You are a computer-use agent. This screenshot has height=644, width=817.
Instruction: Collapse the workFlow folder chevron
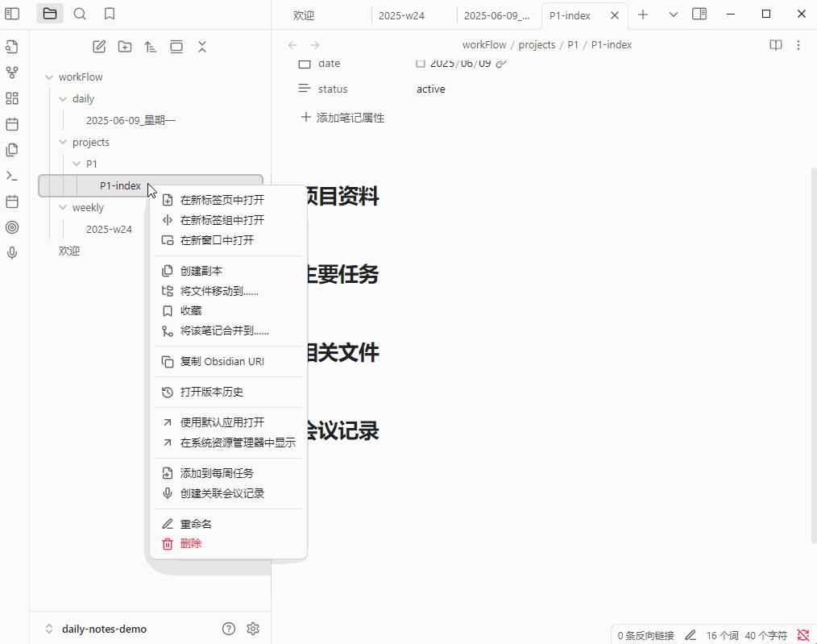pos(50,77)
